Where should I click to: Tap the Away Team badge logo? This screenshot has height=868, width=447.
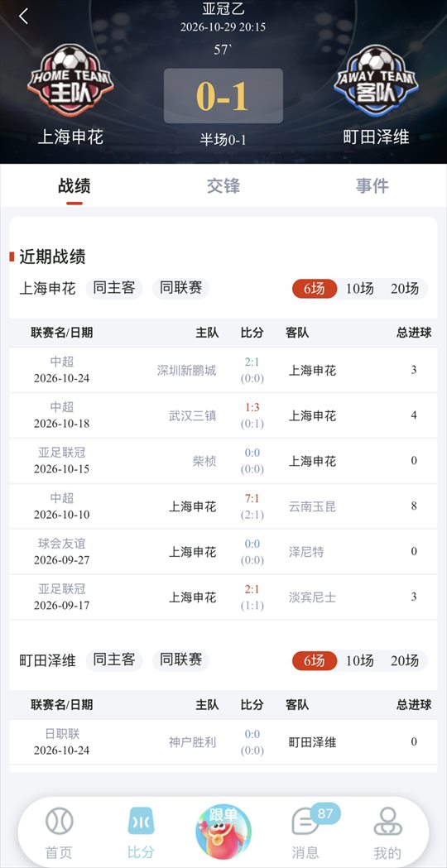376,81
